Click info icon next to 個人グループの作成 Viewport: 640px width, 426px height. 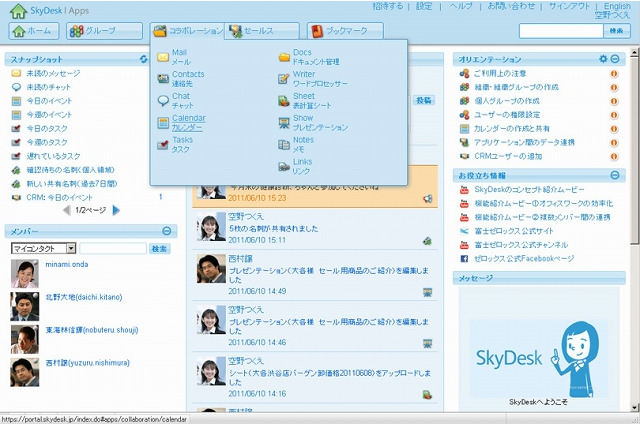(x=614, y=101)
